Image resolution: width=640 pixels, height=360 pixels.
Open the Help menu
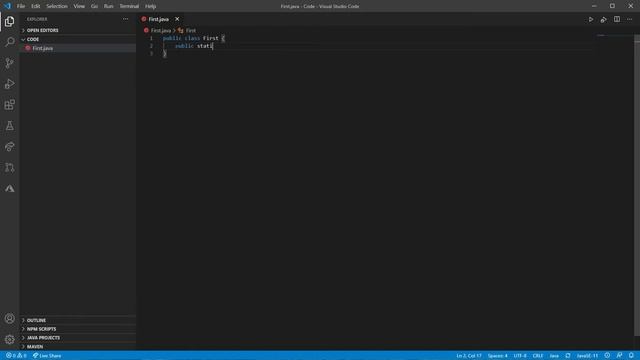pyautogui.click(x=151, y=6)
